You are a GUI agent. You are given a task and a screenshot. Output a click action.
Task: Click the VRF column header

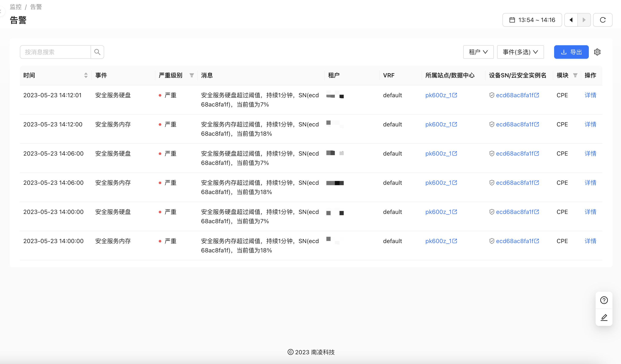(x=389, y=75)
